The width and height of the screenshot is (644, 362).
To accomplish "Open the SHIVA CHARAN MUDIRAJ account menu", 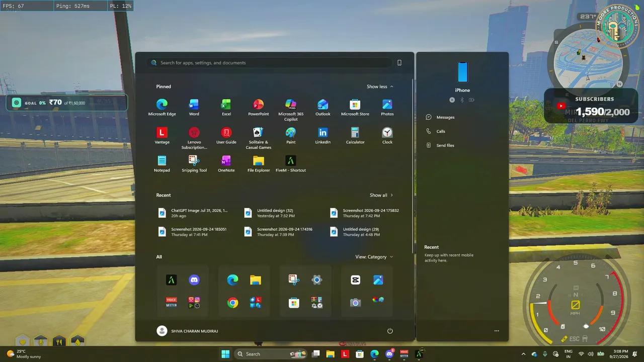I will (x=187, y=331).
